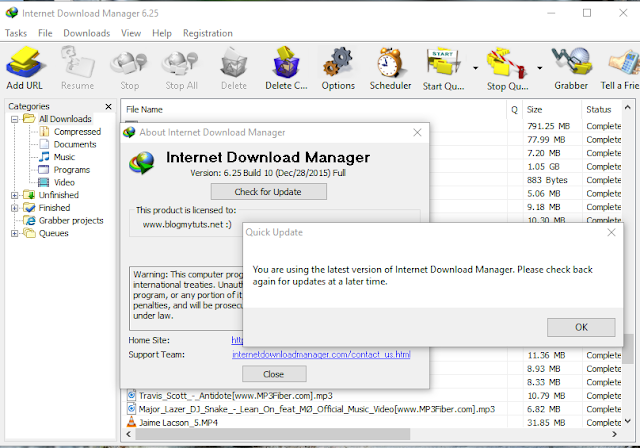Expand the Unfinished category node
This screenshot has width=640, height=448.
(x=14, y=195)
